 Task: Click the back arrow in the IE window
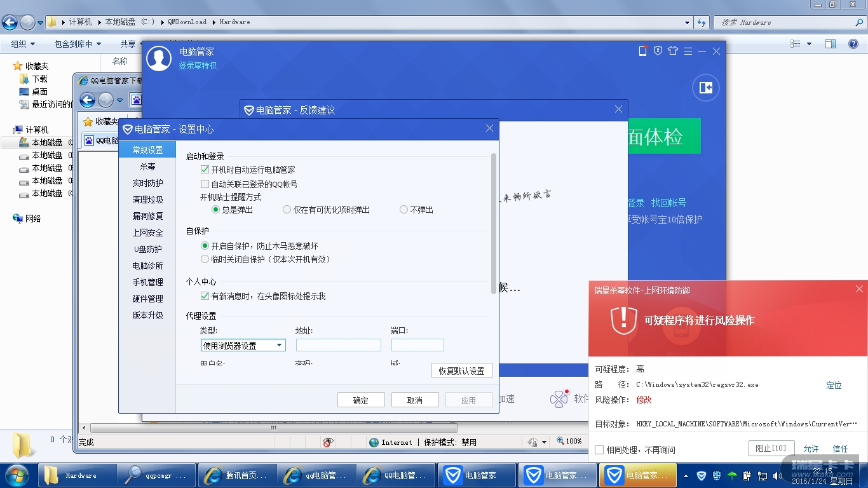click(x=88, y=100)
